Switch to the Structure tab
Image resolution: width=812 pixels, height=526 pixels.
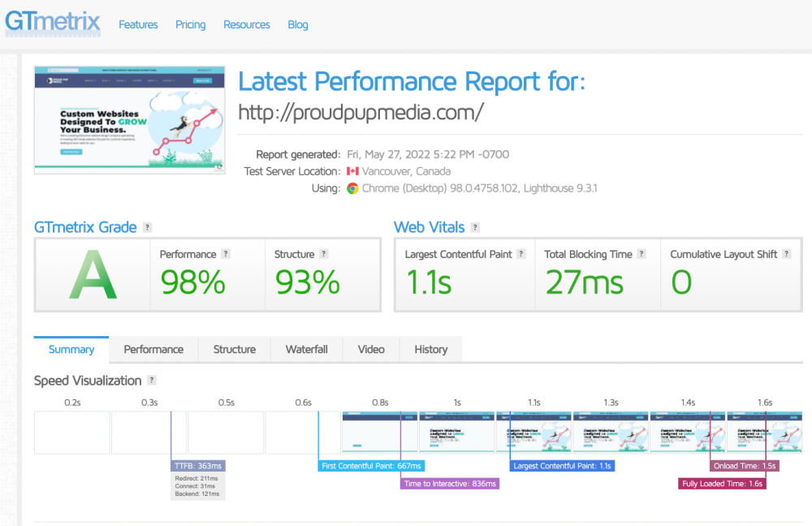point(235,350)
